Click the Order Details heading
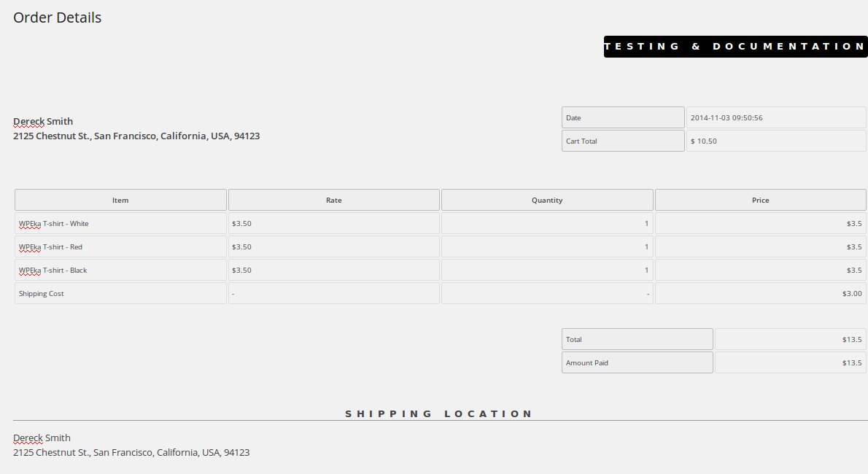Viewport: 868px width, 474px height. [x=58, y=18]
